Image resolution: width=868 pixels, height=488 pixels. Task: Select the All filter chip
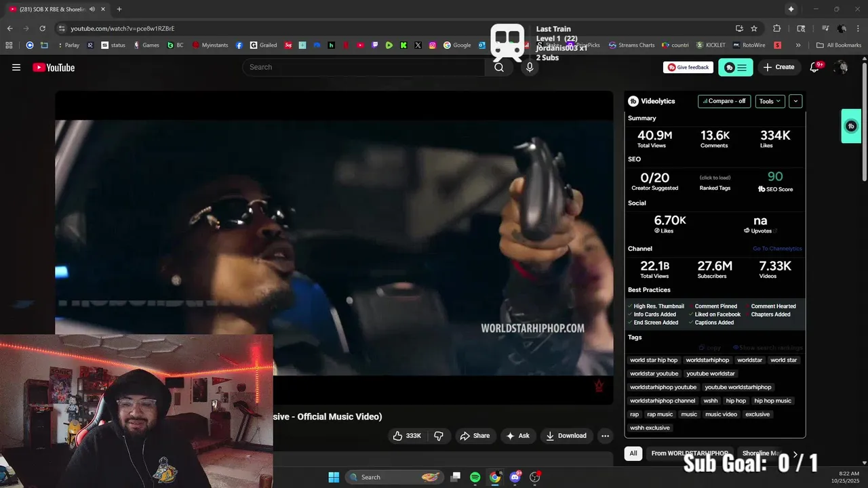(633, 453)
